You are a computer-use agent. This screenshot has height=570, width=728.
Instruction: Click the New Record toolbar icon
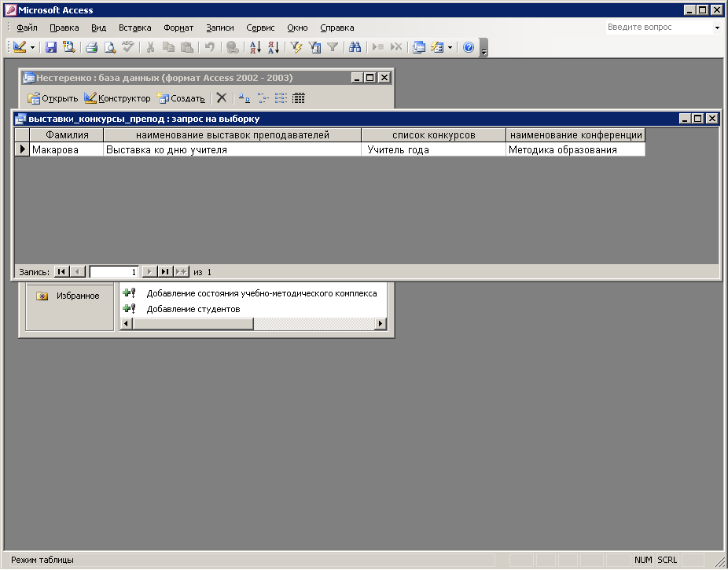click(378, 47)
